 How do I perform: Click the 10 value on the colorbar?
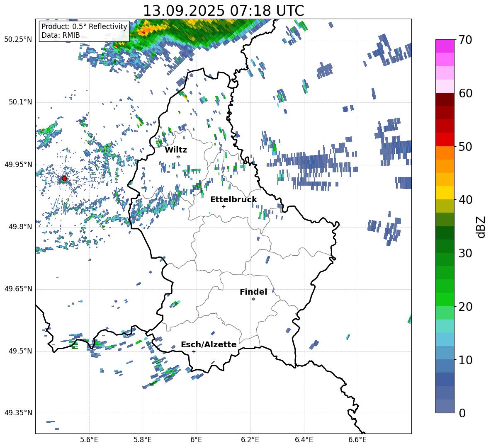[465, 360]
